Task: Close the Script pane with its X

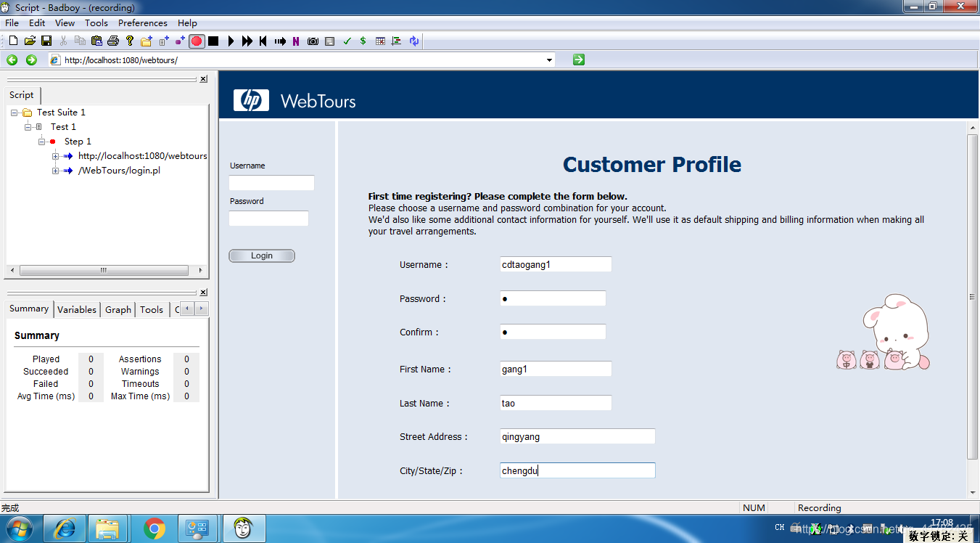Action: point(203,79)
